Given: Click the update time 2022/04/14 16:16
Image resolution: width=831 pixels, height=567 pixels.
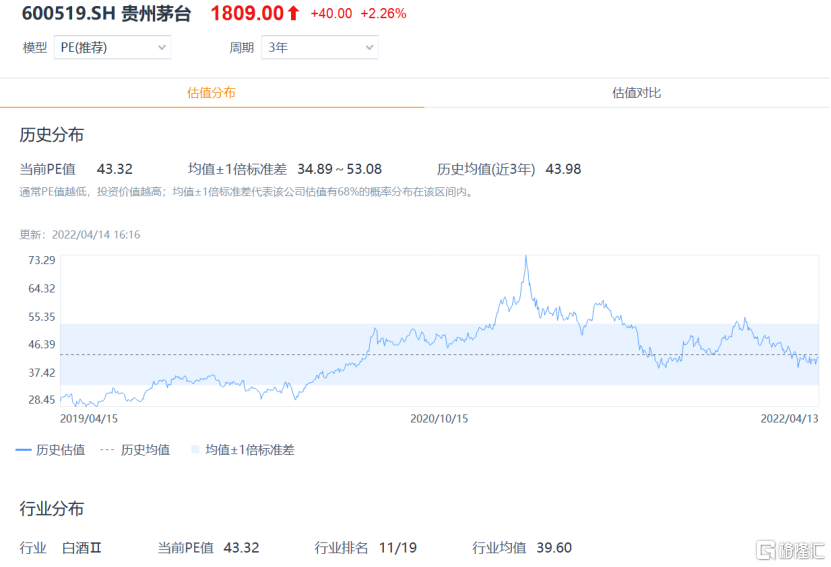Looking at the screenshot, I should click(96, 235).
